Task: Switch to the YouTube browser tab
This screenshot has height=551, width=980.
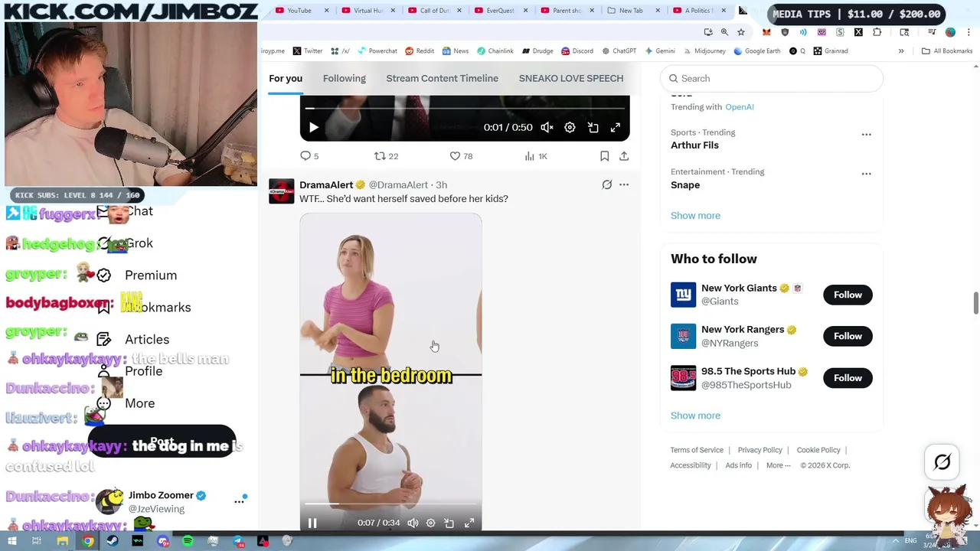Action: 299,11
